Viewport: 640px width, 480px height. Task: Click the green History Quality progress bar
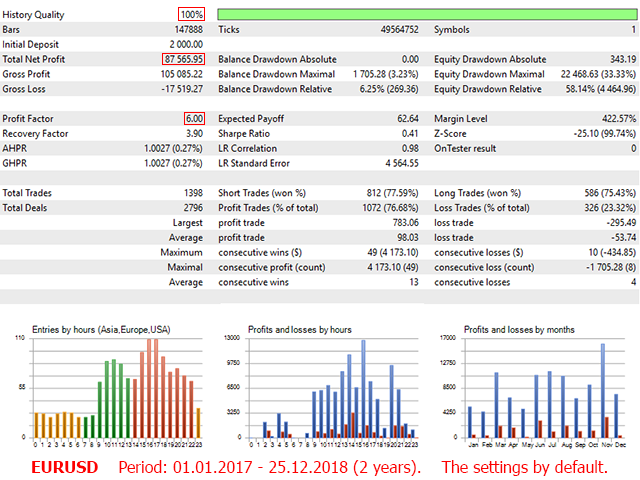pos(427,15)
